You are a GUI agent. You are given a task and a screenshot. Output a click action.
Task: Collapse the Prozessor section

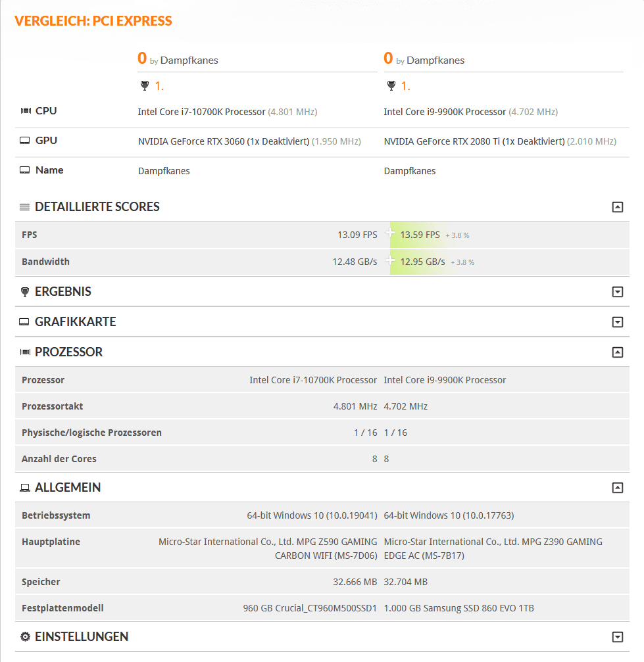(x=618, y=352)
